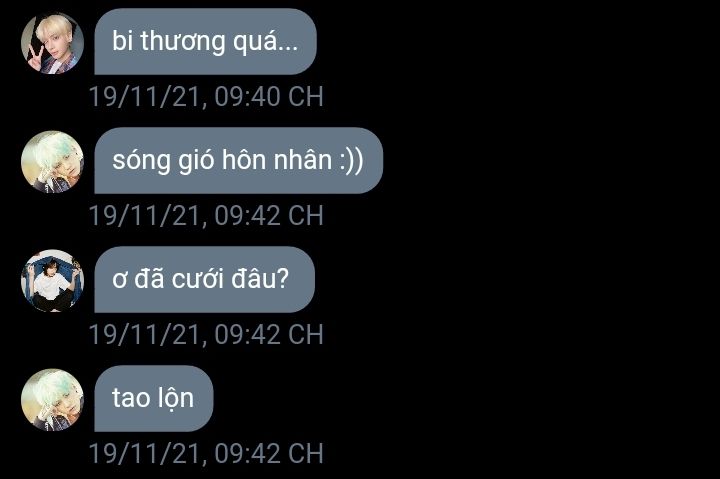Click the timestamp beneath 'tao lộn'
The image size is (720, 479).
point(206,453)
